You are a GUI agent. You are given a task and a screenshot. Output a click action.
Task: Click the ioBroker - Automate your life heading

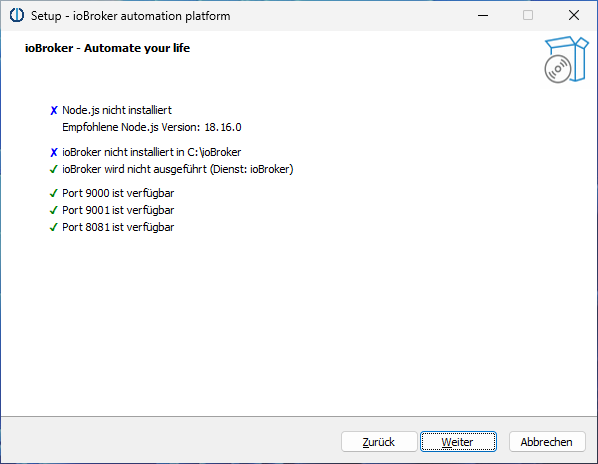(x=108, y=48)
